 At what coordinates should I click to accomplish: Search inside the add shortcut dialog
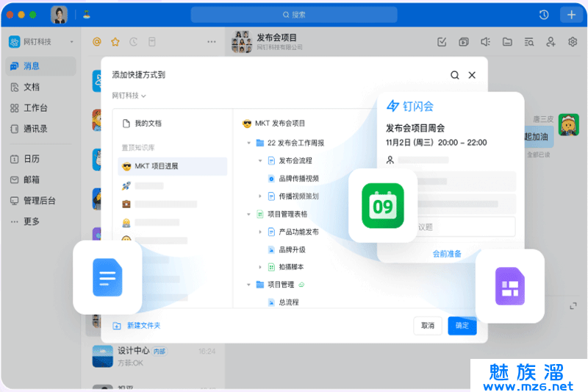tap(455, 75)
